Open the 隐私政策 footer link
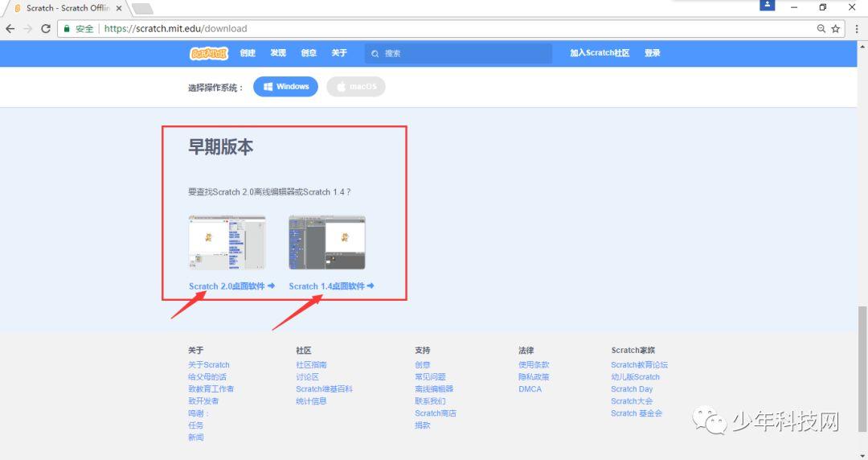This screenshot has width=868, height=460. pyautogui.click(x=534, y=377)
